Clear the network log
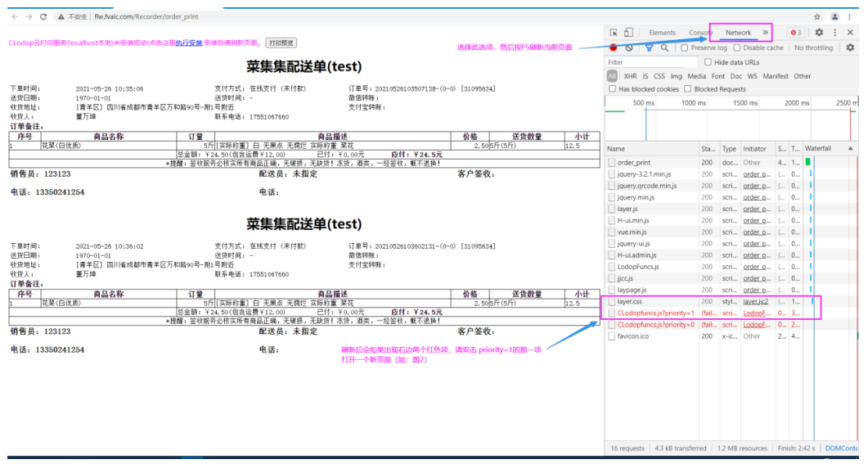Viewport: 868px width, 464px height. click(x=629, y=48)
